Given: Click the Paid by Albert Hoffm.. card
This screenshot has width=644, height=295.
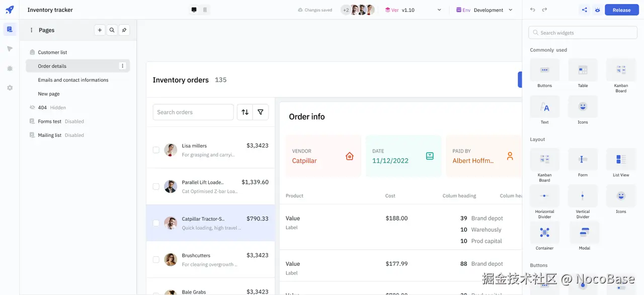Looking at the screenshot, I should [x=484, y=156].
